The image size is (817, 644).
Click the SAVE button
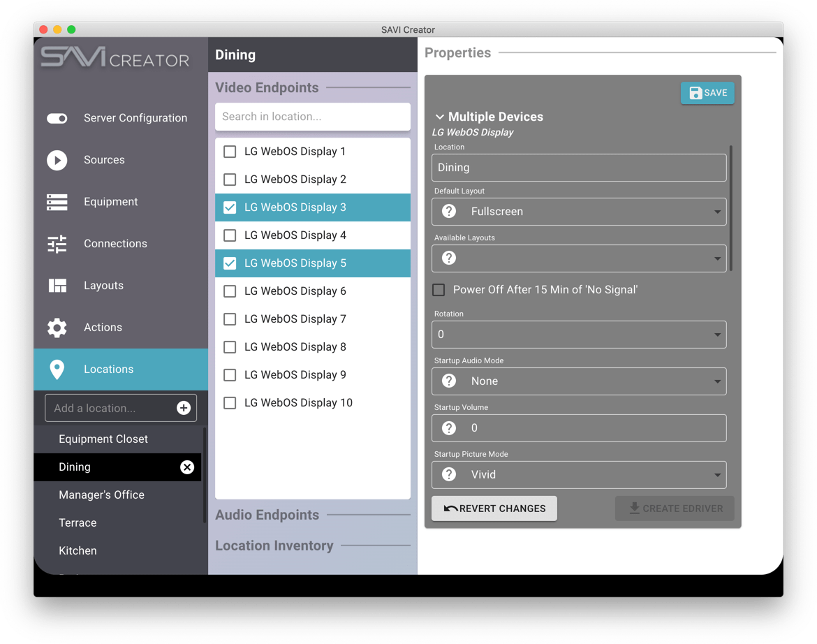click(x=707, y=93)
